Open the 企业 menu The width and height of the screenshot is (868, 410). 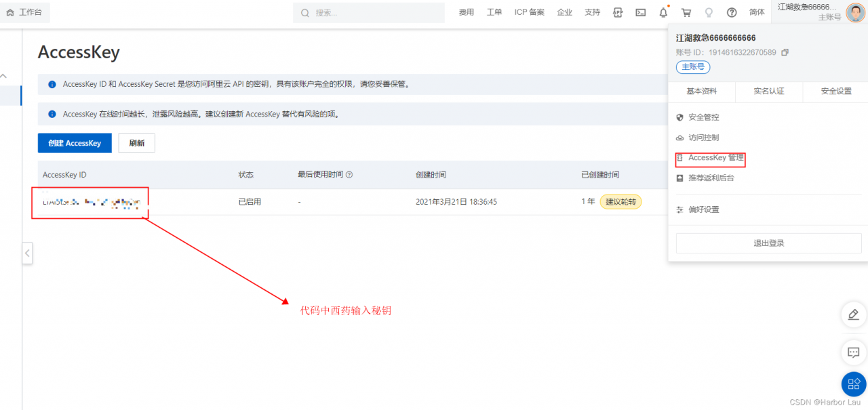pos(564,12)
